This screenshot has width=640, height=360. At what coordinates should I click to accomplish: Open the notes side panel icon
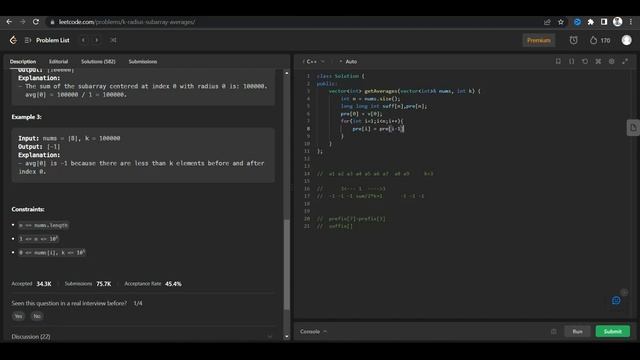click(633, 128)
